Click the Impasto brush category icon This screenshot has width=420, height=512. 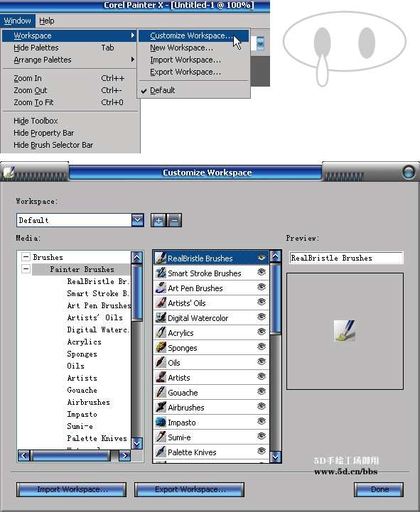pos(161,422)
